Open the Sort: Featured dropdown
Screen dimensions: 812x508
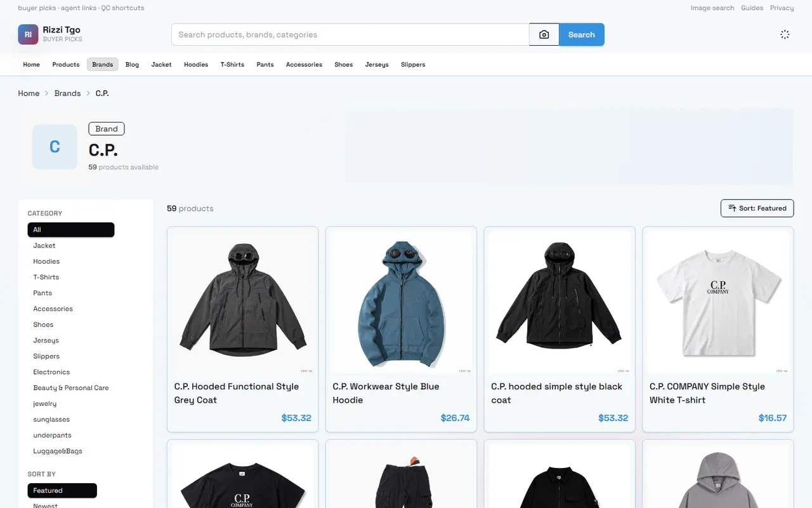coord(757,208)
